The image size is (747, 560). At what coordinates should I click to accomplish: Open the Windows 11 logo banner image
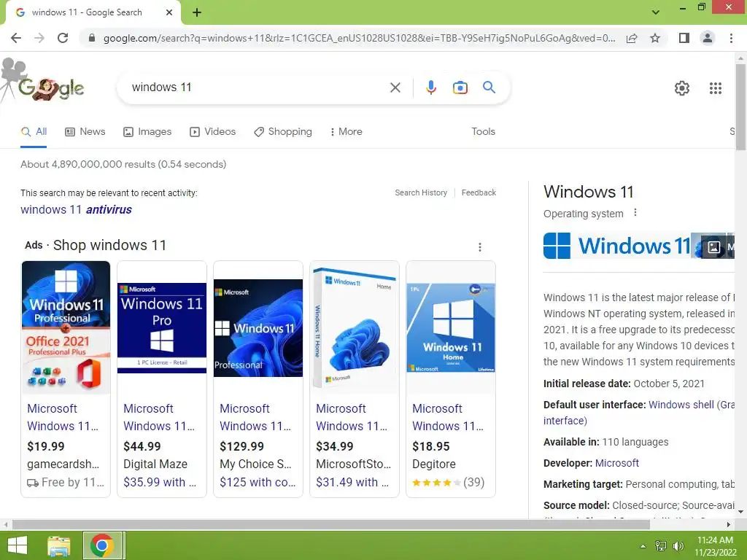[617, 246]
